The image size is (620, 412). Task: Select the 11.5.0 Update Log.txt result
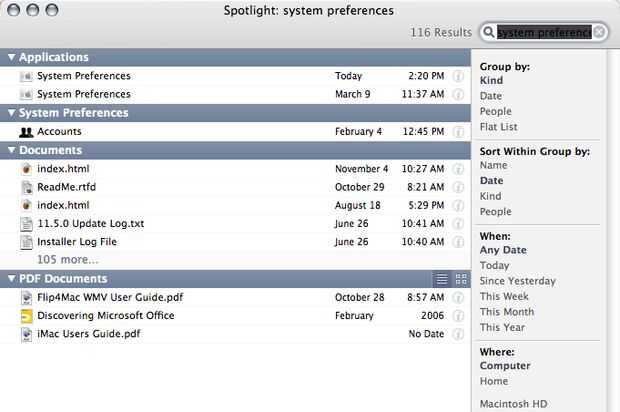pos(90,223)
